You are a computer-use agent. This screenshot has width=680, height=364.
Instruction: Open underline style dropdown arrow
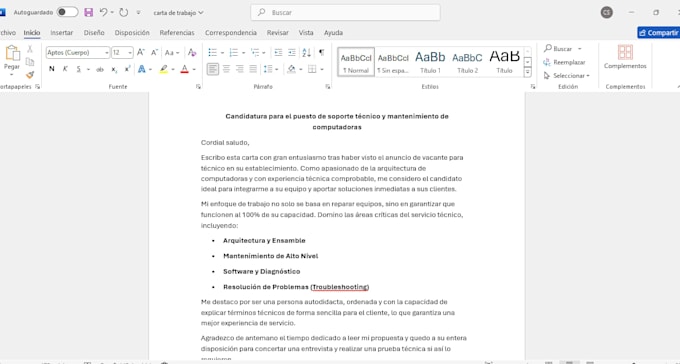88,69
